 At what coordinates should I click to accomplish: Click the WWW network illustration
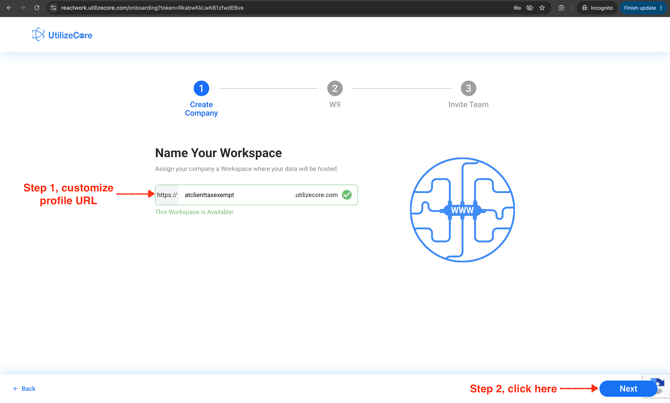tap(462, 209)
